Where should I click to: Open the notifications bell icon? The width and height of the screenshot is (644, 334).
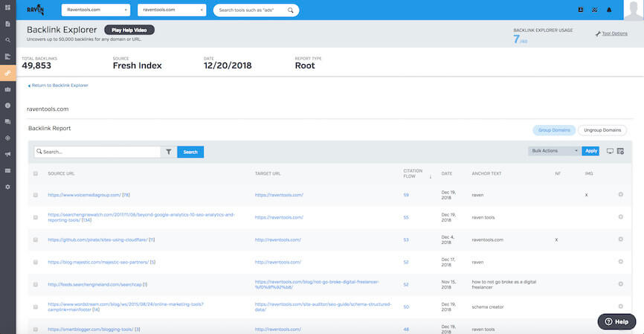[x=609, y=10]
